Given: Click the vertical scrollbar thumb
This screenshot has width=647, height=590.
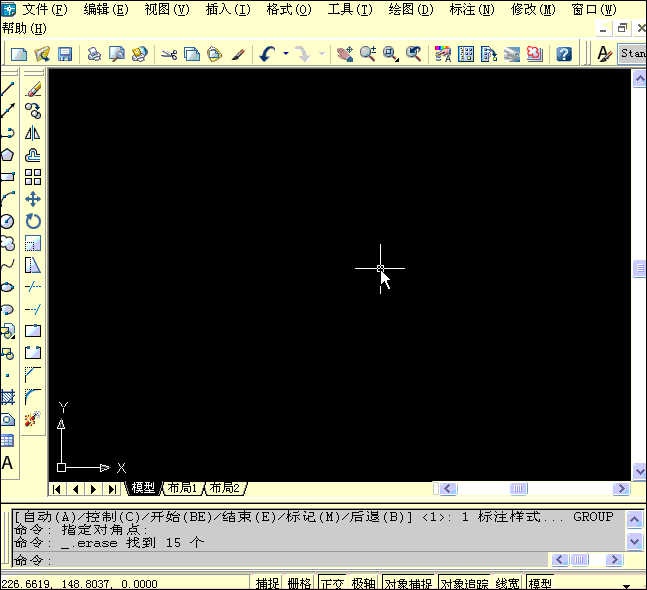Looking at the screenshot, I should [x=640, y=269].
